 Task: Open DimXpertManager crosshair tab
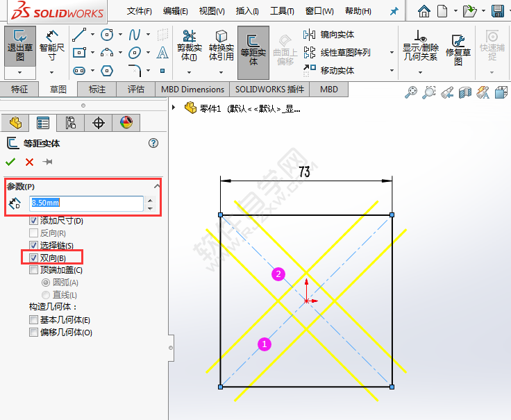(x=98, y=123)
